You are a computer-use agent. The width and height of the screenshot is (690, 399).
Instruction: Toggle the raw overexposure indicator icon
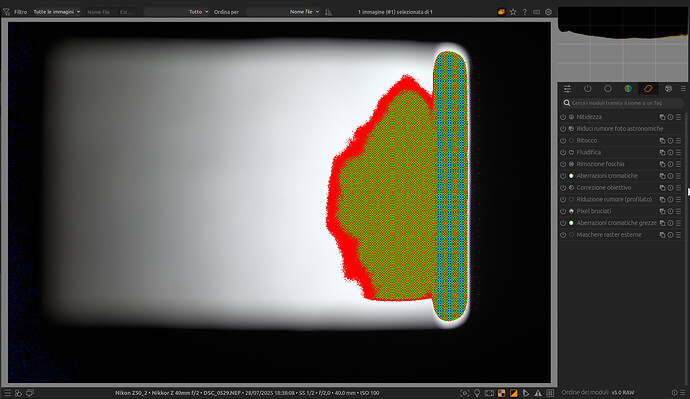(x=501, y=393)
